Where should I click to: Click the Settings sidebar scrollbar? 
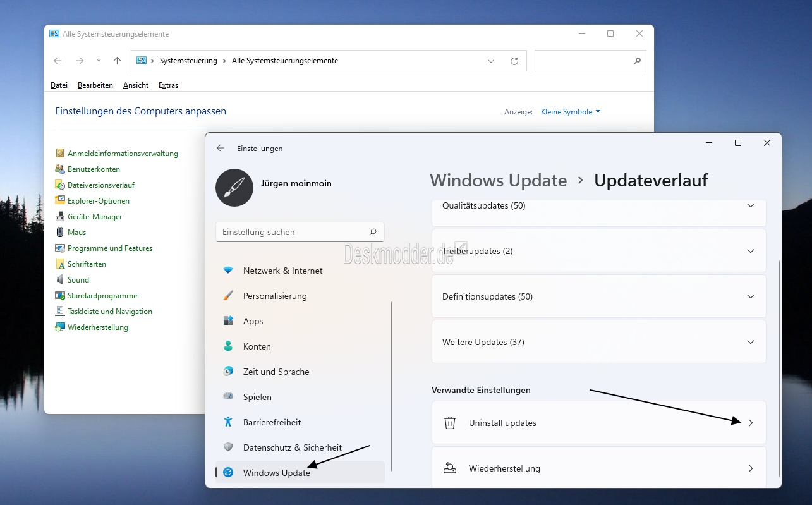[392, 386]
